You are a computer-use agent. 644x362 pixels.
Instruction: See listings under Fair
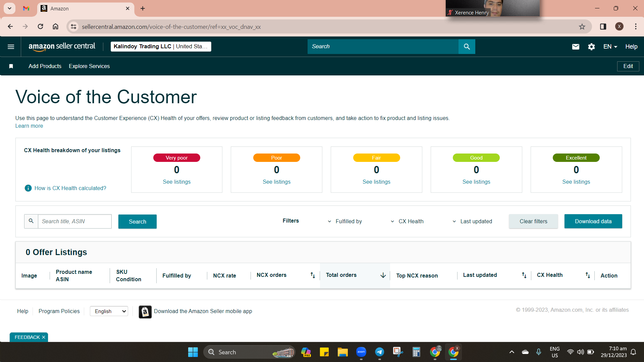pos(376,182)
